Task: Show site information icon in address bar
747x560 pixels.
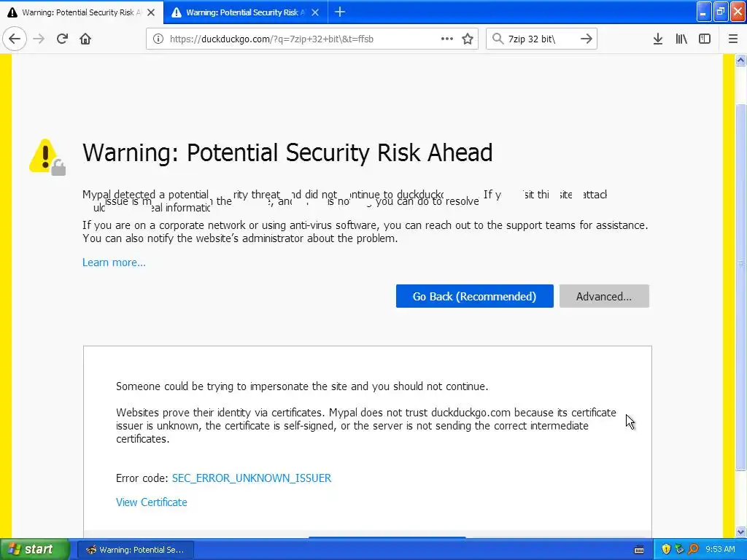Action: click(x=158, y=39)
